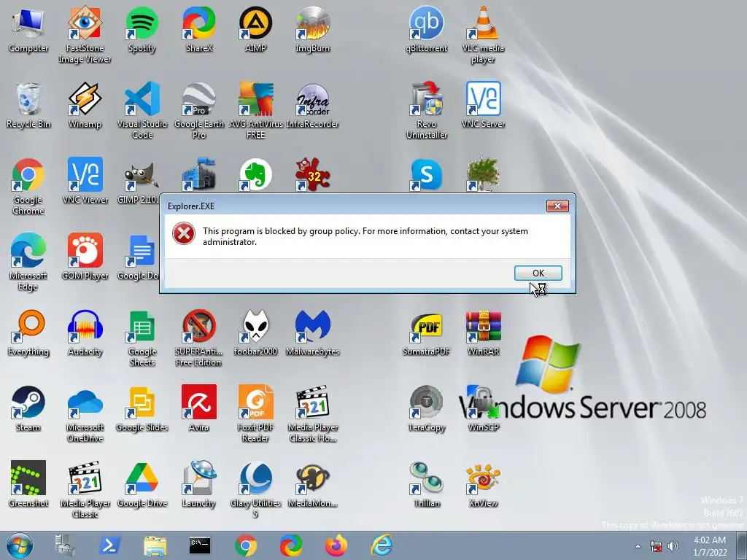747x560 pixels.
Task: Select the Malwarebytes icon
Action: pos(312,332)
